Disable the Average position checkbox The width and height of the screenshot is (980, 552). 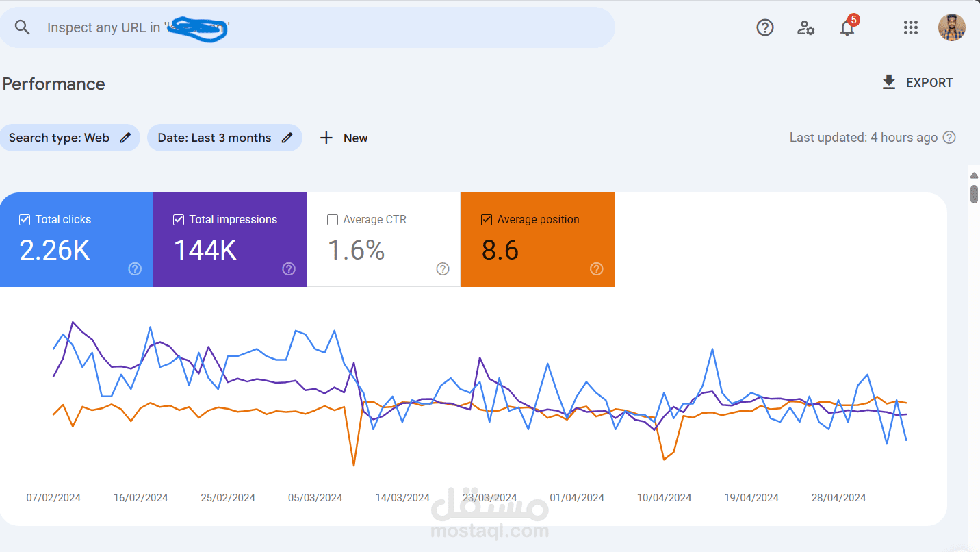487,220
